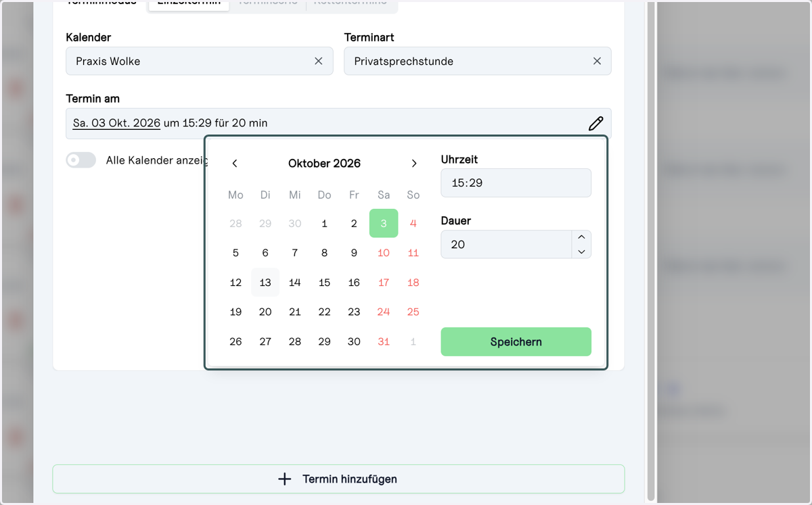812x505 pixels.
Task: Choose Sunday 25 in the calendar
Action: 413,312
